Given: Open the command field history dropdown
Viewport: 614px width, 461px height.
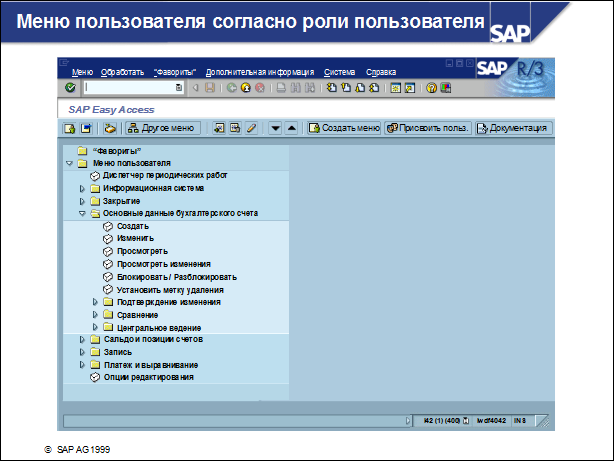Looking at the screenshot, I should click(x=178, y=88).
